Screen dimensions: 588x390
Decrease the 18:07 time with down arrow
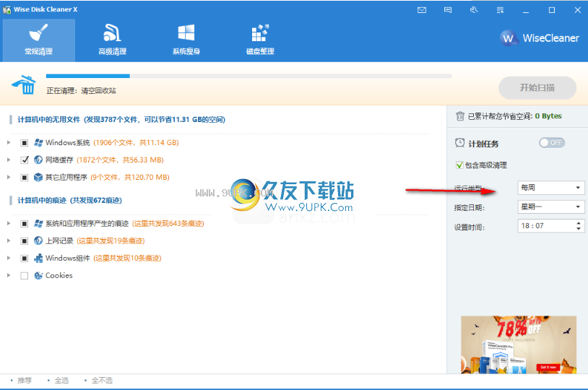pyautogui.click(x=579, y=228)
